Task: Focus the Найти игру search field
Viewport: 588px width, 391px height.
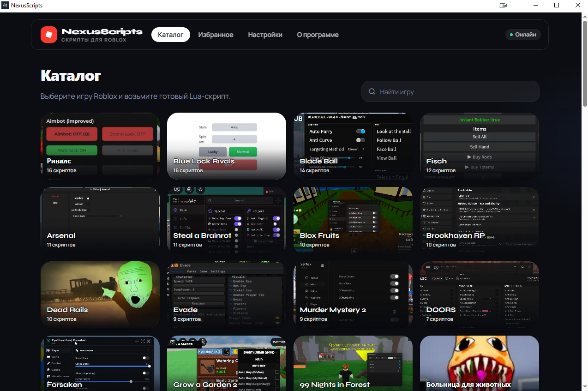Action: click(x=450, y=92)
